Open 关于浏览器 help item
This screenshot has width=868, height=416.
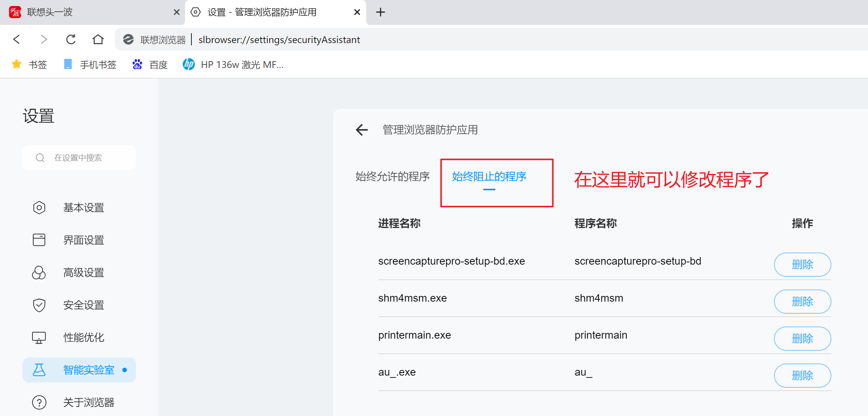88,402
